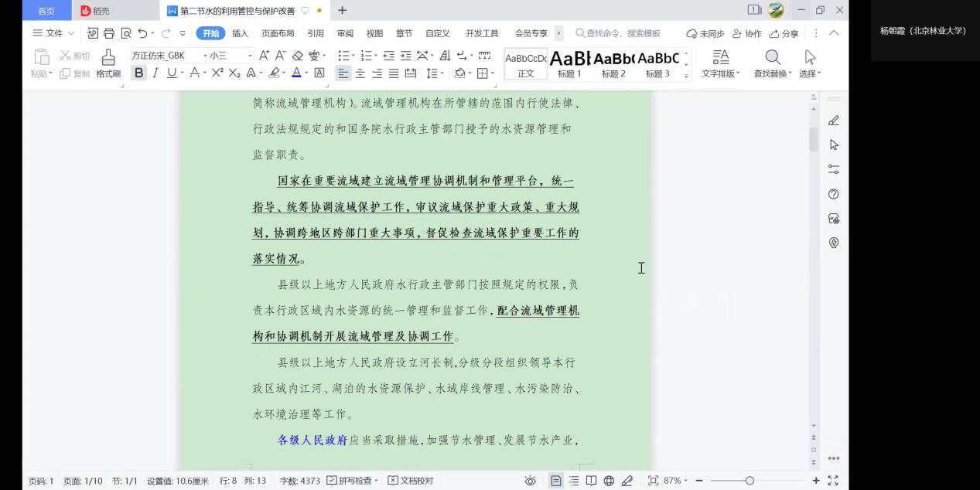
Task: Click the undo arrow icon
Action: click(x=142, y=33)
